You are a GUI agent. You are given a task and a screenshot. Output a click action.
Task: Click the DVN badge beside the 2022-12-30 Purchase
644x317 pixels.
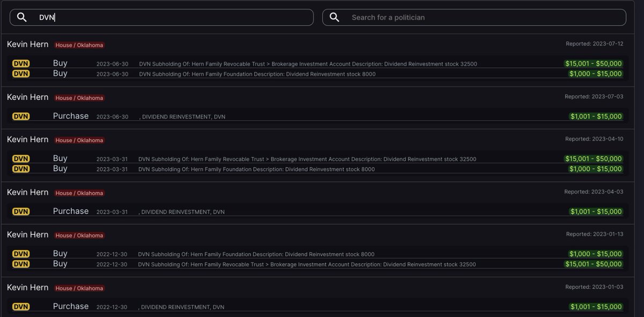[x=20, y=306]
